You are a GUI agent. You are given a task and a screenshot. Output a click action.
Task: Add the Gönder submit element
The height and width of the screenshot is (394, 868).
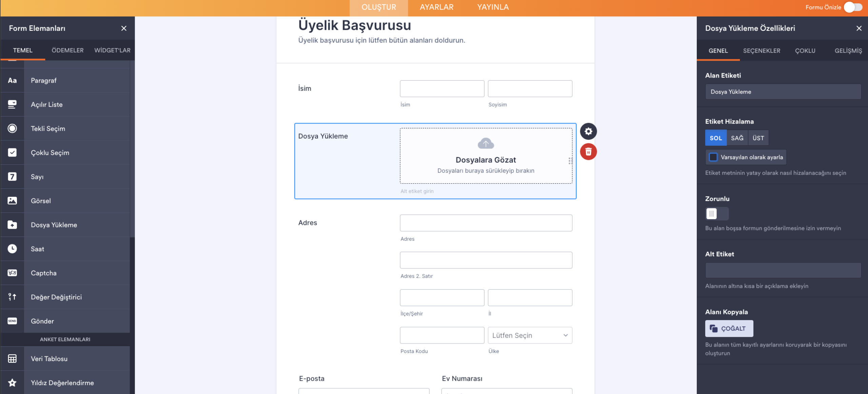point(65,321)
